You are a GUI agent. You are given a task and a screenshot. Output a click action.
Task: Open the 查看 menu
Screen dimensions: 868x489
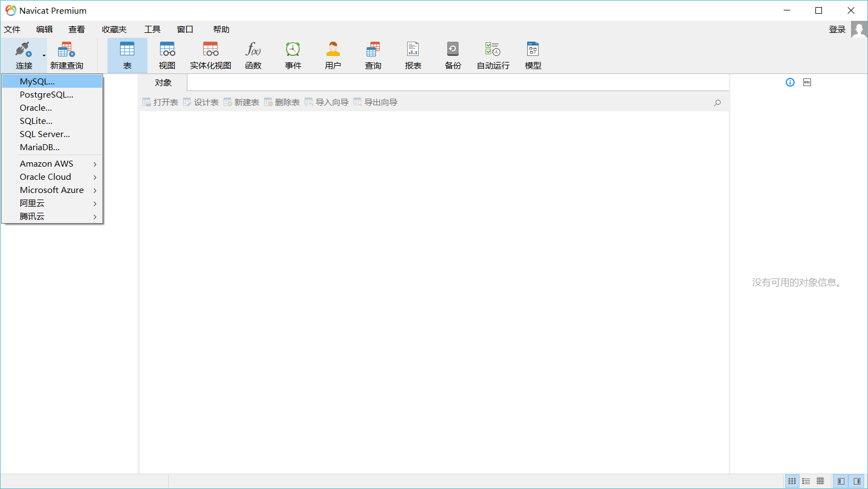[x=77, y=30]
